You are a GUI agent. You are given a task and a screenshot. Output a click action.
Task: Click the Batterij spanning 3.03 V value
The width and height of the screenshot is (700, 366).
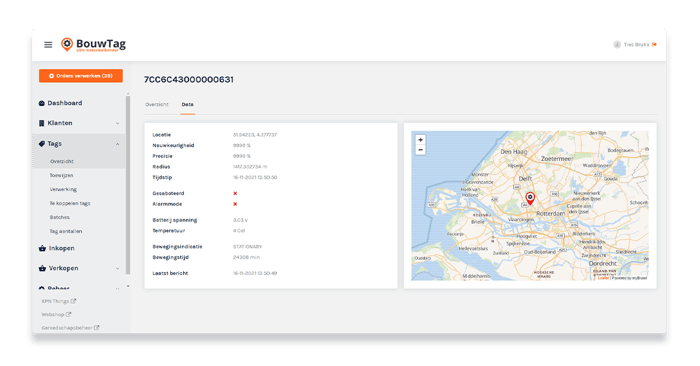point(240,220)
